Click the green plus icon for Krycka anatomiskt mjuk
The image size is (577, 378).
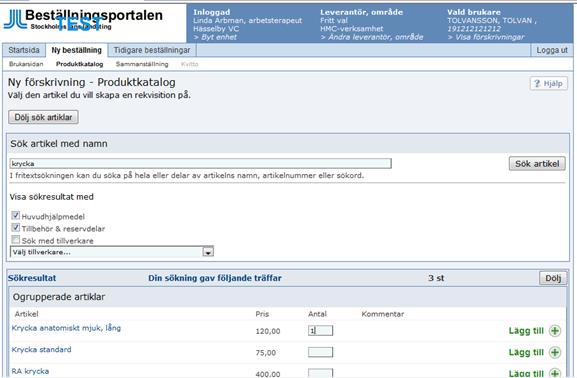coord(555,331)
